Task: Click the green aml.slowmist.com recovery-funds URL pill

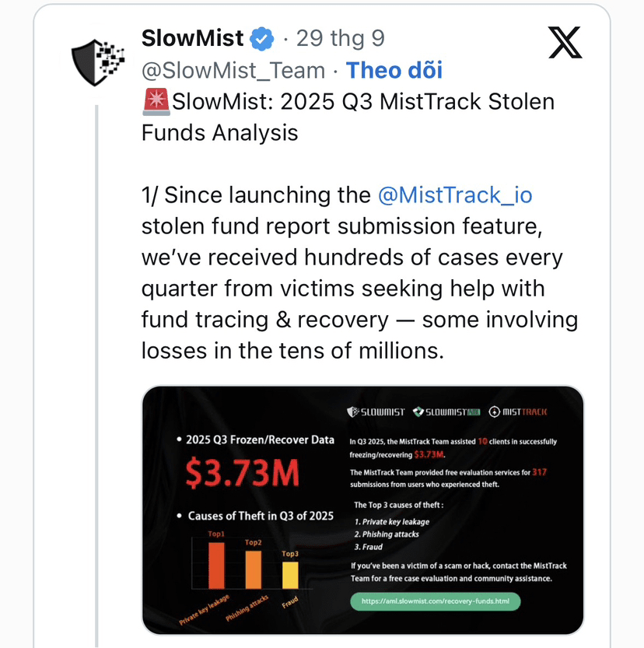Action: 434,601
